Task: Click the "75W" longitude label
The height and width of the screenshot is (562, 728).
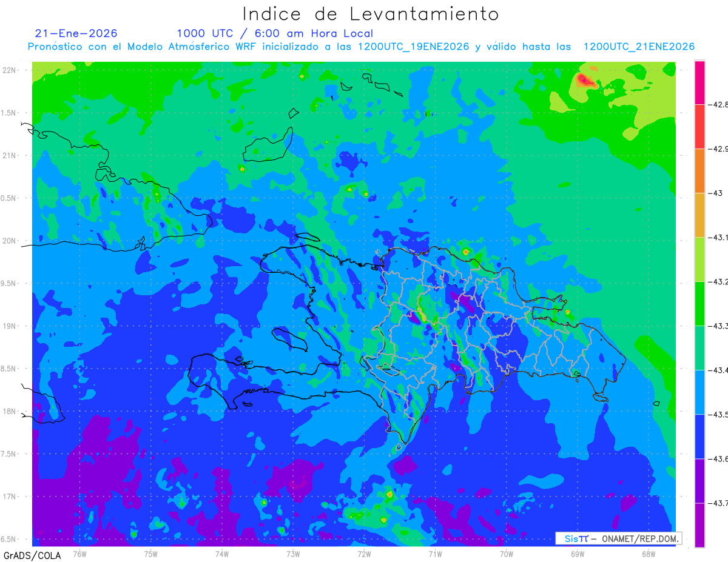Action: point(151,553)
